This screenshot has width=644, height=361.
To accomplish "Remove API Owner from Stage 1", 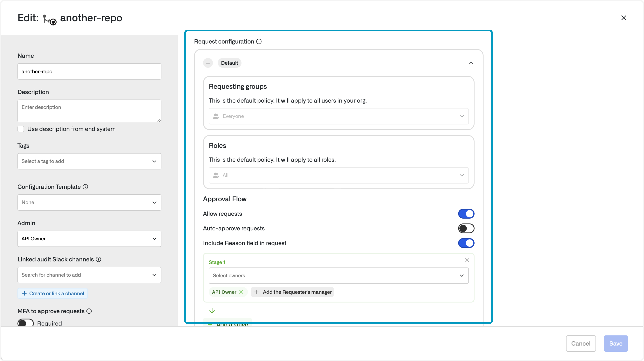I will (x=241, y=292).
